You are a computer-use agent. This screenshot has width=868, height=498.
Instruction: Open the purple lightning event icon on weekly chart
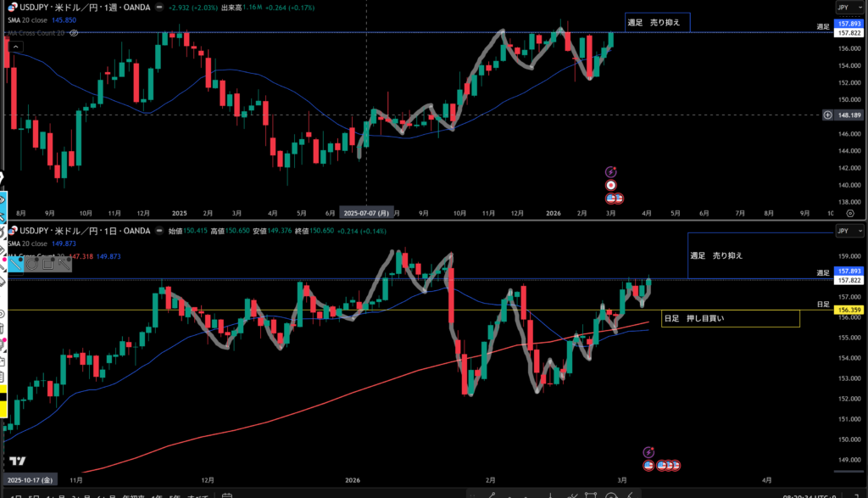click(610, 171)
